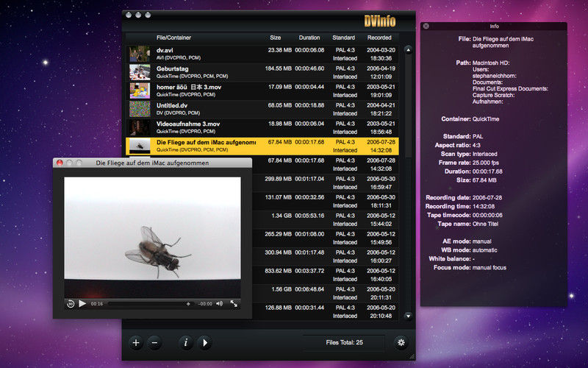Click the remove file minus button
The image size is (588, 368).
point(154,342)
